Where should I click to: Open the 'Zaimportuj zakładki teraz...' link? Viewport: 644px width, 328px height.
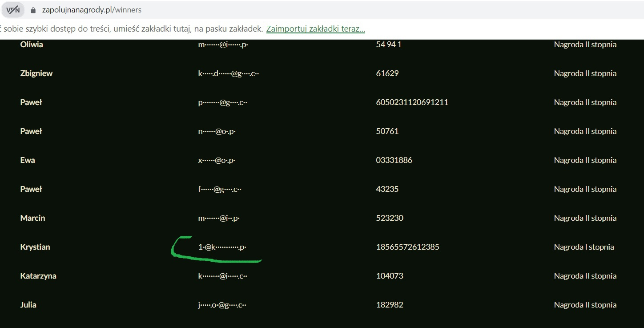click(315, 29)
